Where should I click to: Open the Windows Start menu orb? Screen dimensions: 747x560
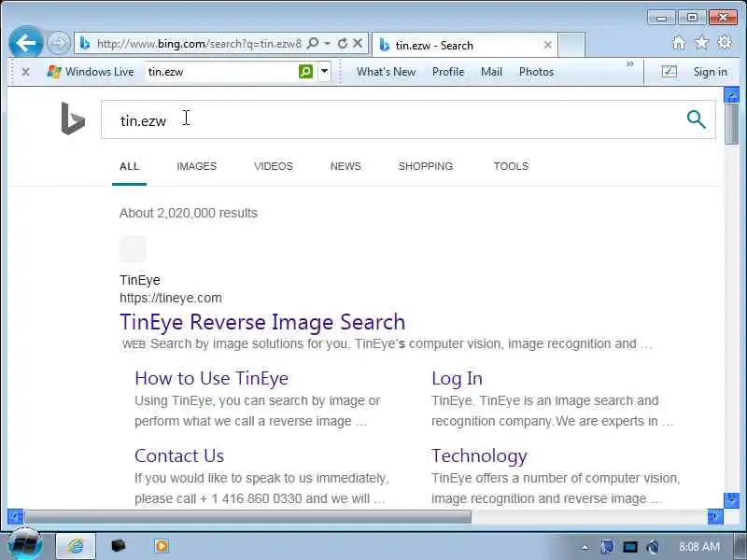coord(25,544)
